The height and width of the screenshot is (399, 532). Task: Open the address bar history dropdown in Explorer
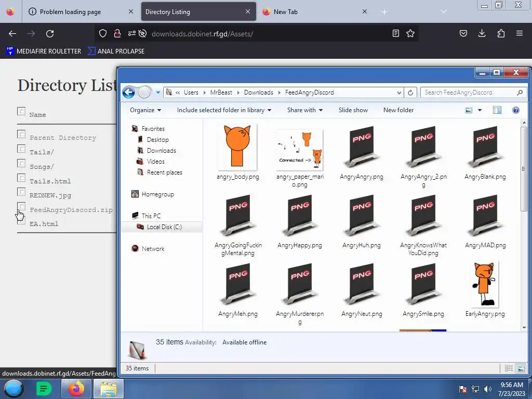tap(400, 92)
